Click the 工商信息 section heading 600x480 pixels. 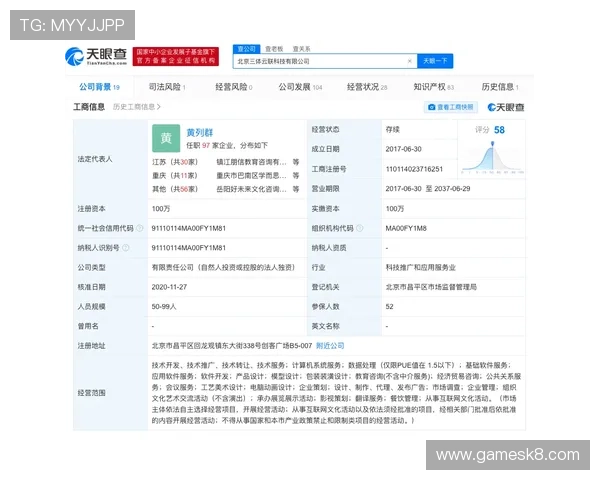click(89, 107)
